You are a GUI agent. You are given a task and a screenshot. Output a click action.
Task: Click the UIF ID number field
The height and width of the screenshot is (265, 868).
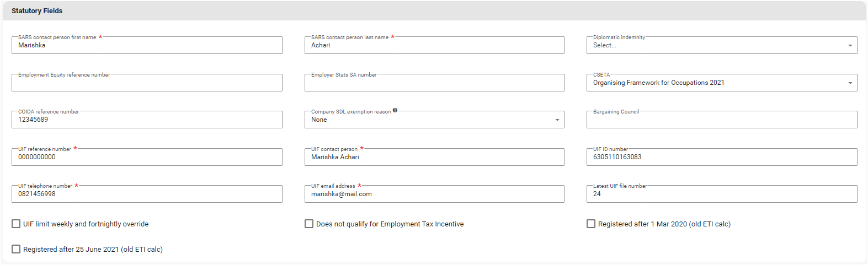pyautogui.click(x=721, y=158)
